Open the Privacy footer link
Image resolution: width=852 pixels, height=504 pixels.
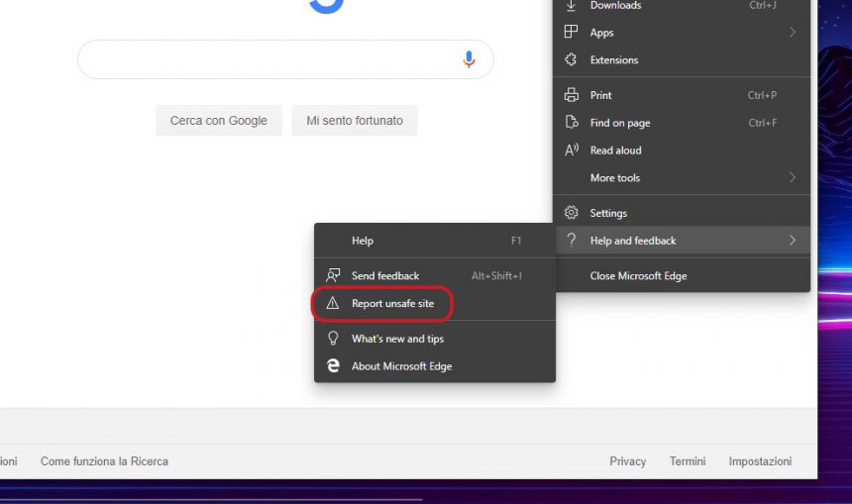627,461
